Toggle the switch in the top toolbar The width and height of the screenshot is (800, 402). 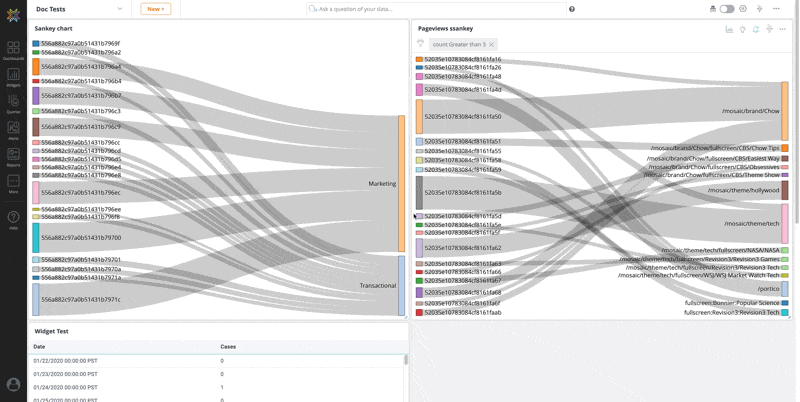pos(727,9)
